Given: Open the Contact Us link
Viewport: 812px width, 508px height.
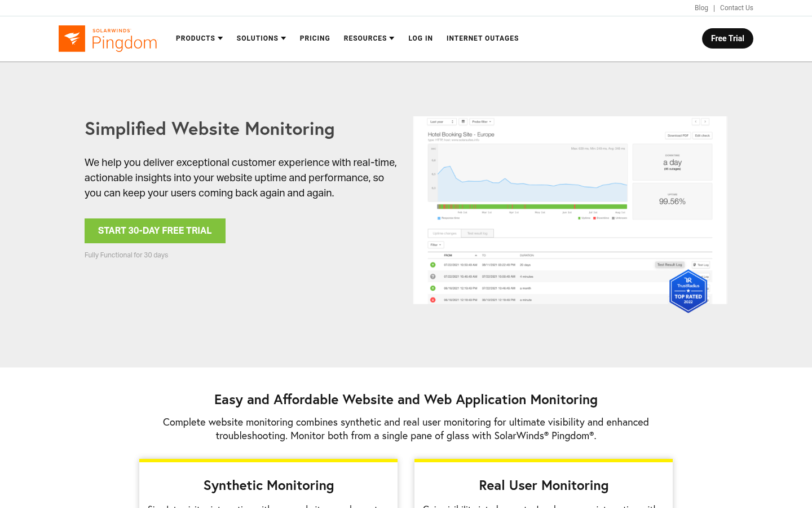Looking at the screenshot, I should pos(736,8).
